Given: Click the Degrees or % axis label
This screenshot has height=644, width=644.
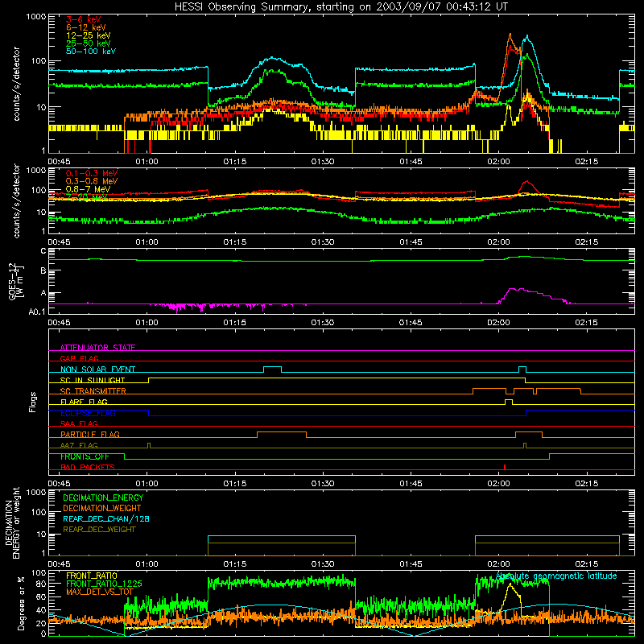Looking at the screenshot, I should pyautogui.click(x=21, y=603).
